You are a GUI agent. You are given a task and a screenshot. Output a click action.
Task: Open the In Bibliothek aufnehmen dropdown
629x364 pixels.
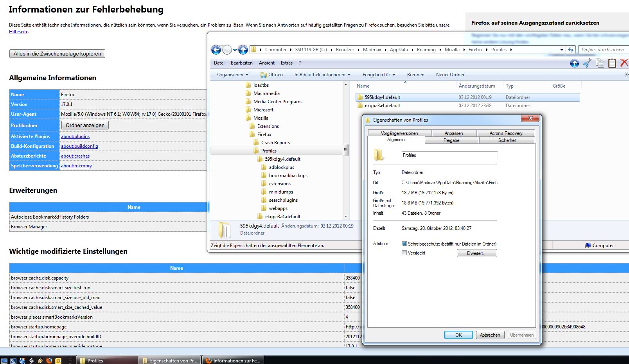click(x=322, y=75)
